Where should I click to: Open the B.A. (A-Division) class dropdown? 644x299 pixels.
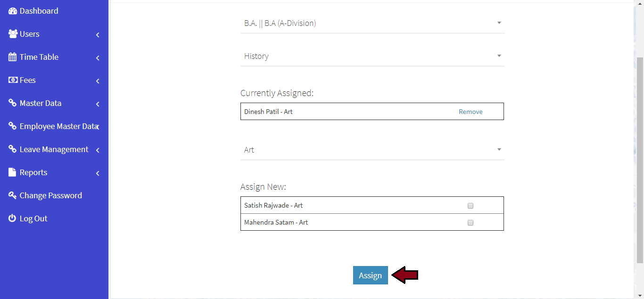pos(372,23)
